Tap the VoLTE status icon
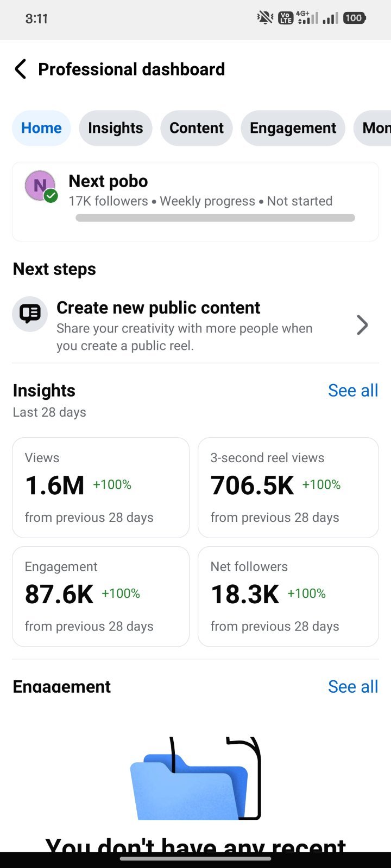 click(286, 18)
